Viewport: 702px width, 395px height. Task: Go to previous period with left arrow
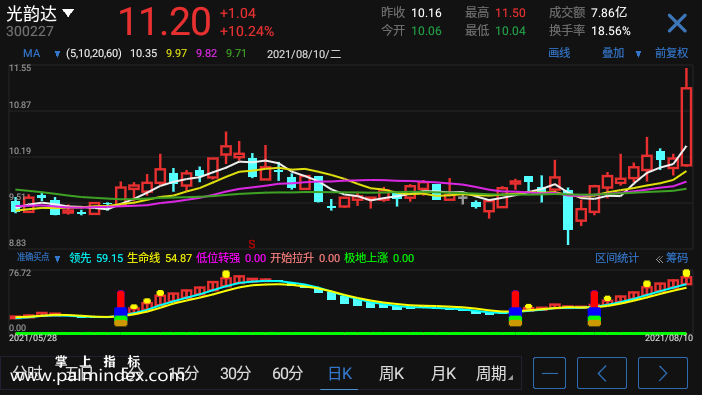click(x=602, y=373)
